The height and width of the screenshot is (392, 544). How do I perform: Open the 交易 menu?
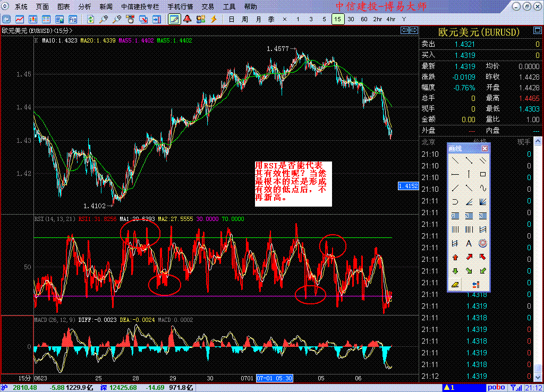coord(208,6)
